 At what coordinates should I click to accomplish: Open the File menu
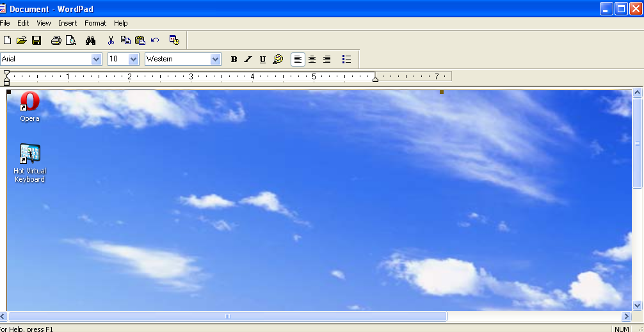5,23
